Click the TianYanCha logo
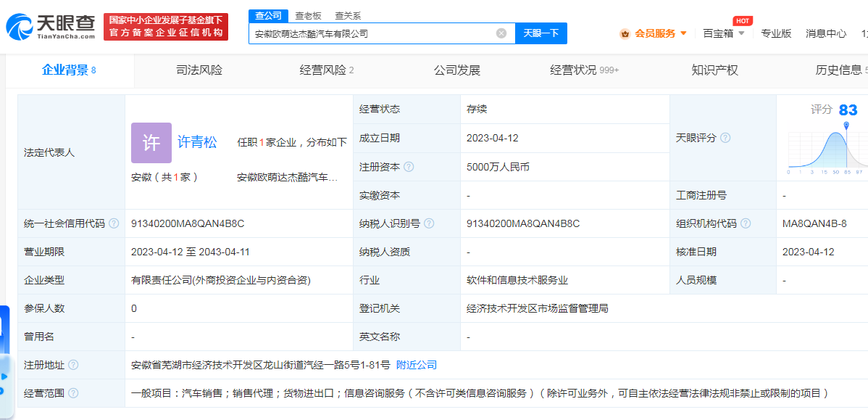Screen dimensions: 868x420 coord(50,27)
